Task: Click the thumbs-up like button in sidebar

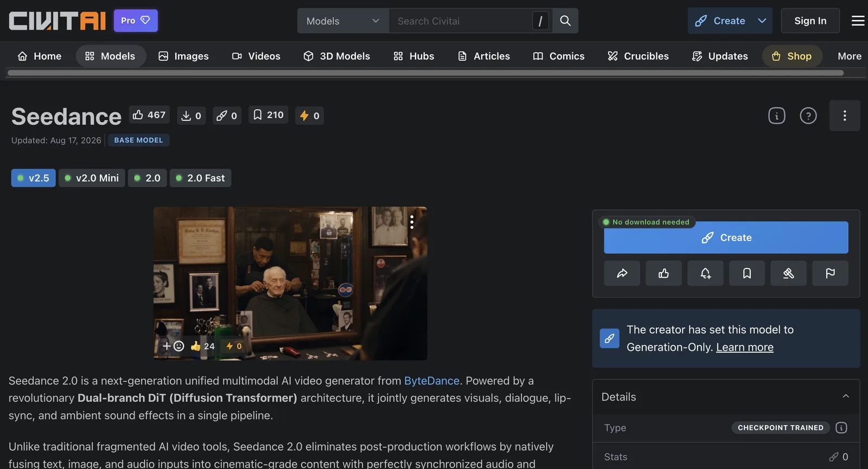Action: click(663, 273)
